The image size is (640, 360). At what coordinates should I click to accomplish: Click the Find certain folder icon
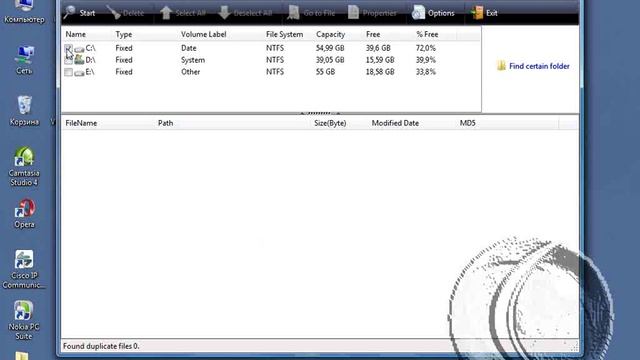coord(501,66)
